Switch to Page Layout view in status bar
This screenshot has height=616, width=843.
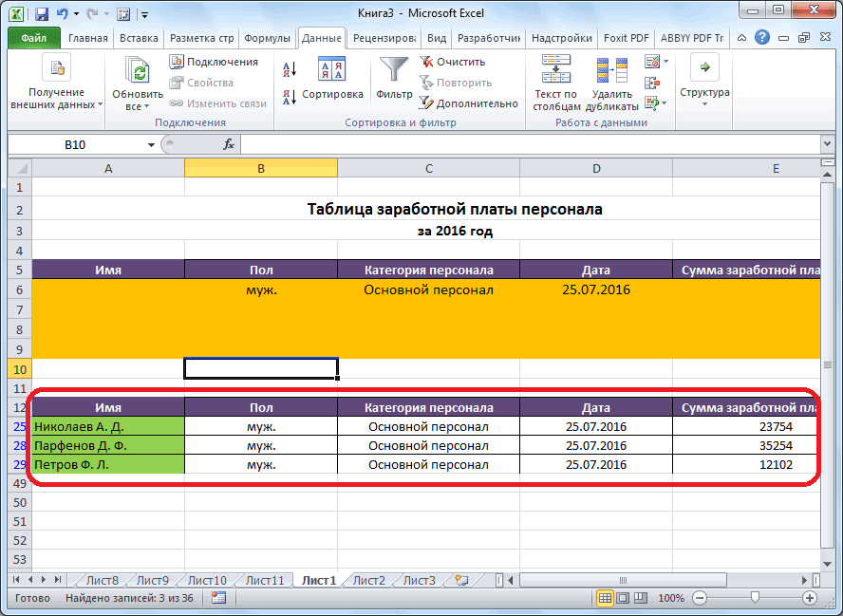coord(624,599)
